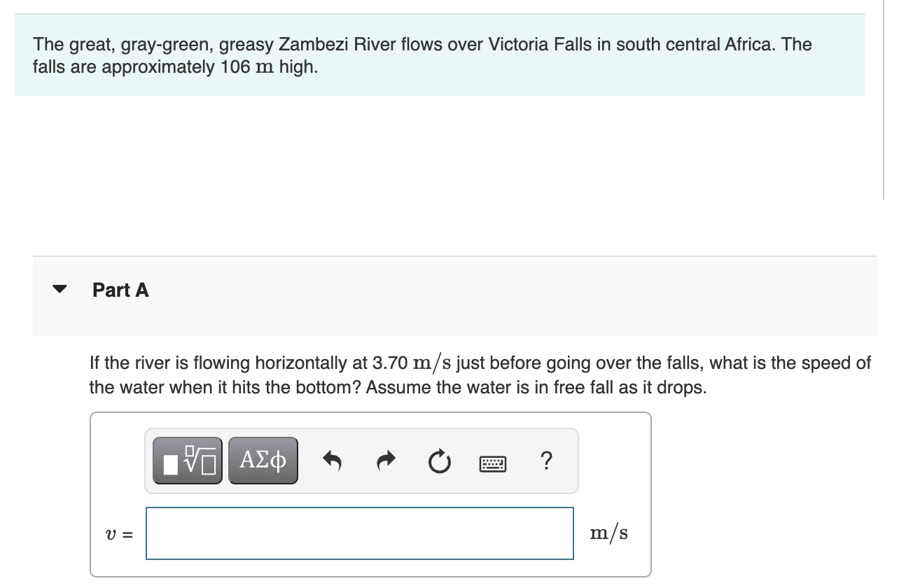This screenshot has width=906, height=588.
Task: Click the redo arrow in equation toolbar
Action: pyautogui.click(x=386, y=460)
